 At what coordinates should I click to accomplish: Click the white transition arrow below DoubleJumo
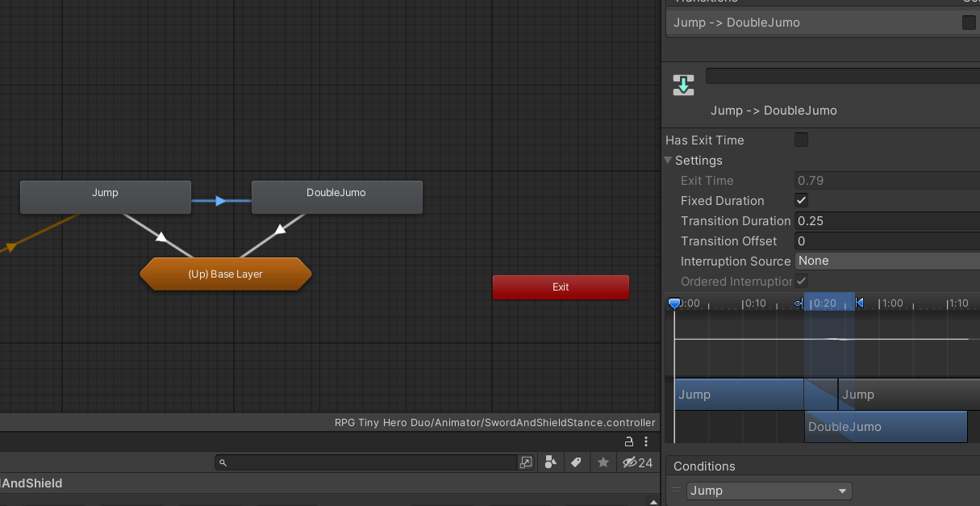click(280, 230)
